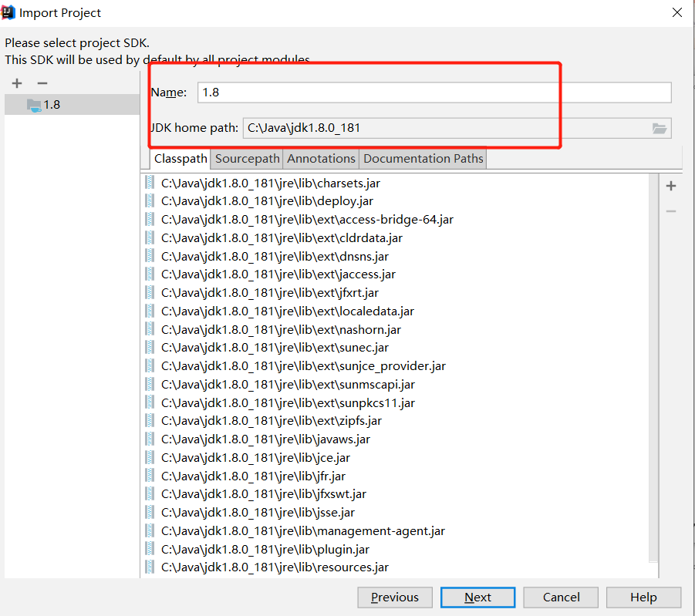Open the Annotations tab

point(321,159)
